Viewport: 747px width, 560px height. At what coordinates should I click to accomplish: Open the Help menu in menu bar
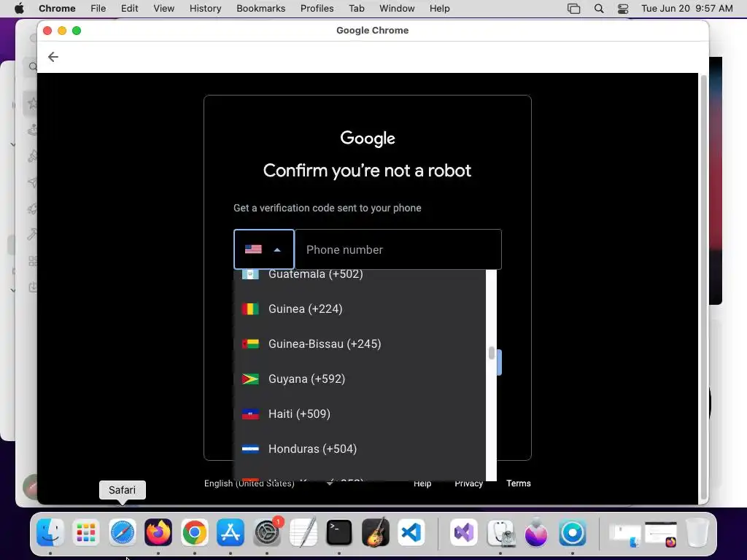point(439,9)
